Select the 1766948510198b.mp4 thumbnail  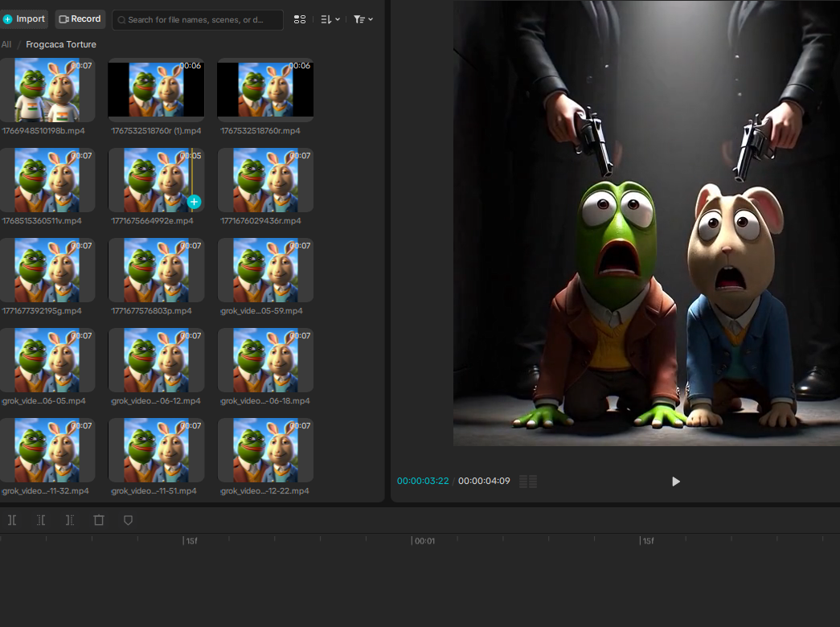coord(47,90)
